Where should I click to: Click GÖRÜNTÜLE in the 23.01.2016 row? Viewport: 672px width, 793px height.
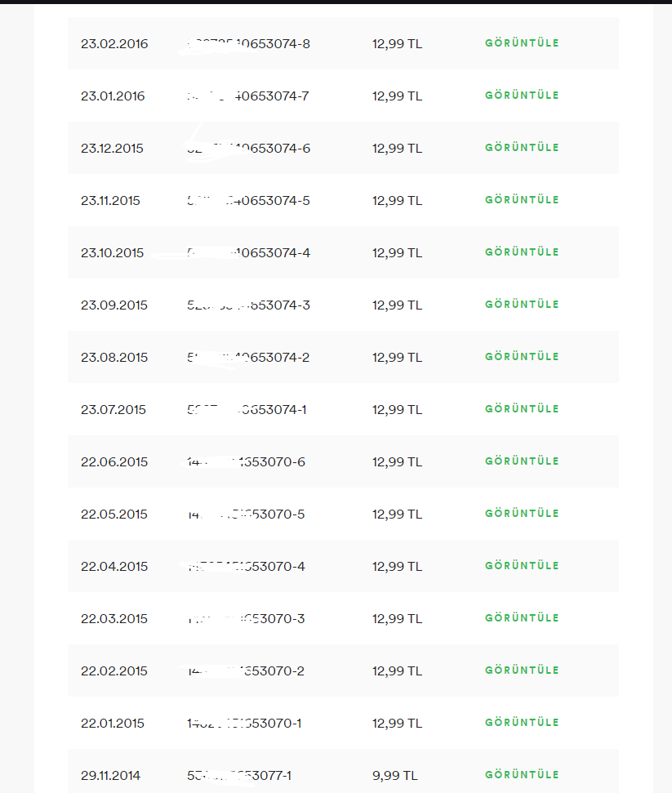(x=522, y=95)
